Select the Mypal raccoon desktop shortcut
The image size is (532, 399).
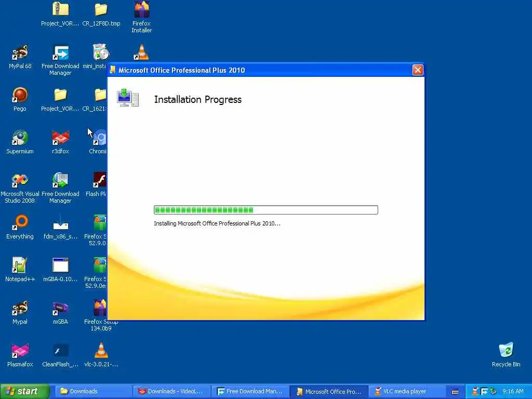20,308
